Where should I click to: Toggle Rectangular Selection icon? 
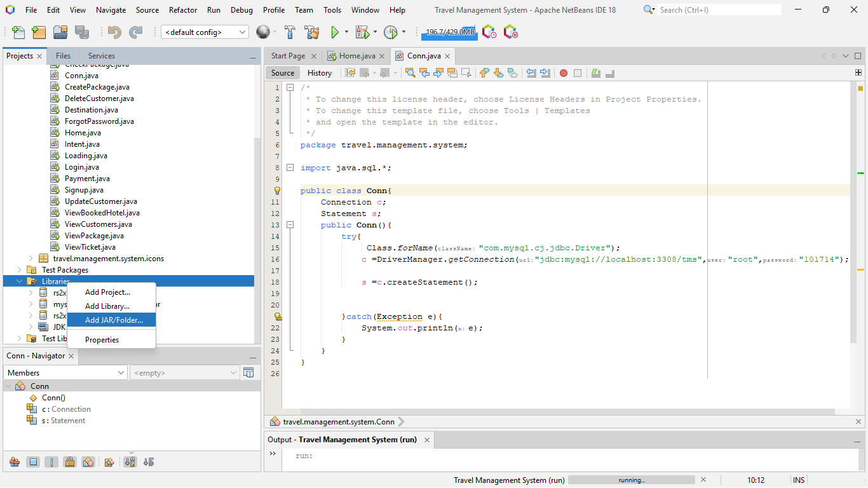466,73
